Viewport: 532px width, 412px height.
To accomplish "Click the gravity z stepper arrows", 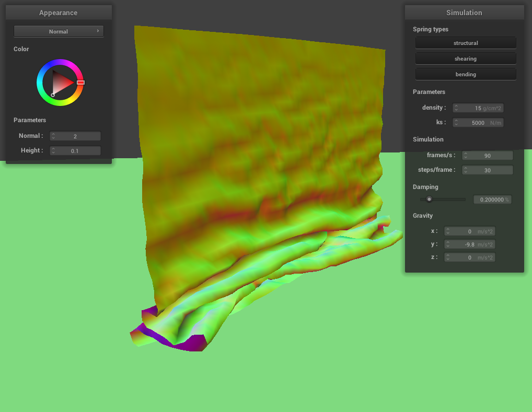I will coord(448,257).
